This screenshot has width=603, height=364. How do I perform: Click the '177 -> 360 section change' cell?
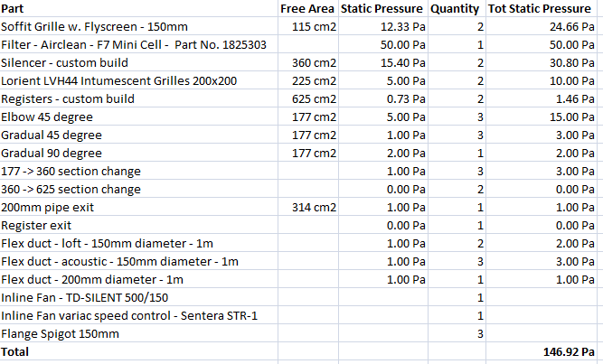pyautogui.click(x=71, y=171)
